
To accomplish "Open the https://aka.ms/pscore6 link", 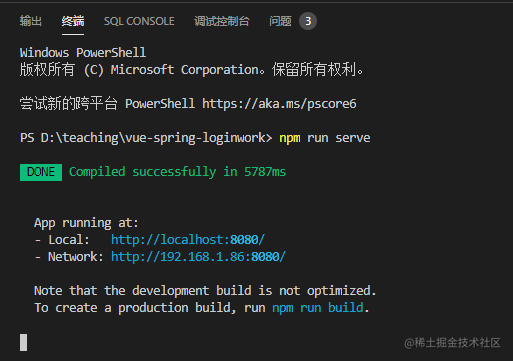I will (279, 104).
